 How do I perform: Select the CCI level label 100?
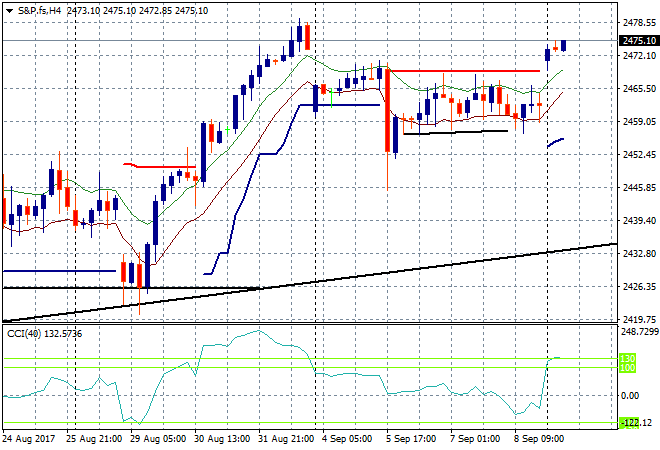(627, 368)
